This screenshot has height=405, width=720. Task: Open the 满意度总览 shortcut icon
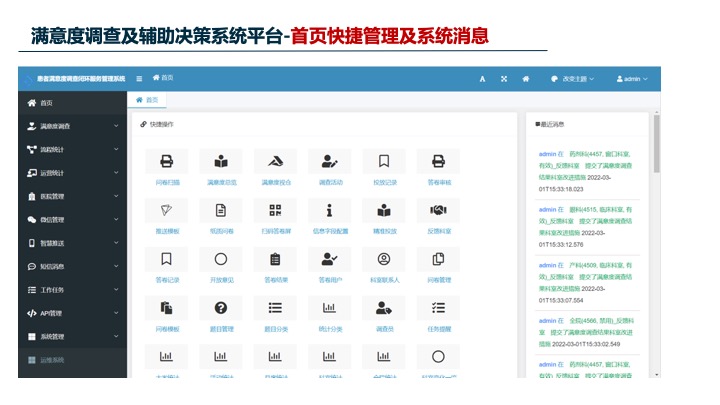pyautogui.click(x=221, y=162)
